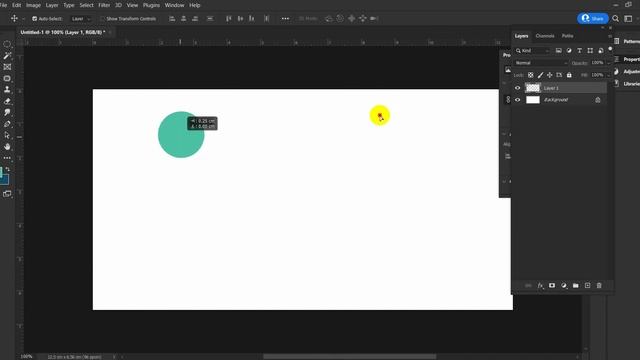The height and width of the screenshot is (360, 640).
Task: Select the Frame tool with crossed box
Action: tap(7, 67)
